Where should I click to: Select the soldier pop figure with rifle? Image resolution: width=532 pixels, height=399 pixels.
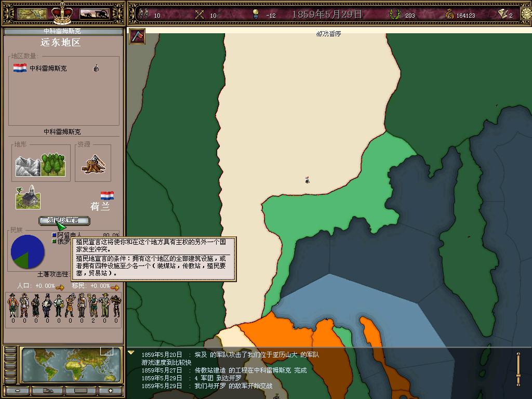pos(82,305)
